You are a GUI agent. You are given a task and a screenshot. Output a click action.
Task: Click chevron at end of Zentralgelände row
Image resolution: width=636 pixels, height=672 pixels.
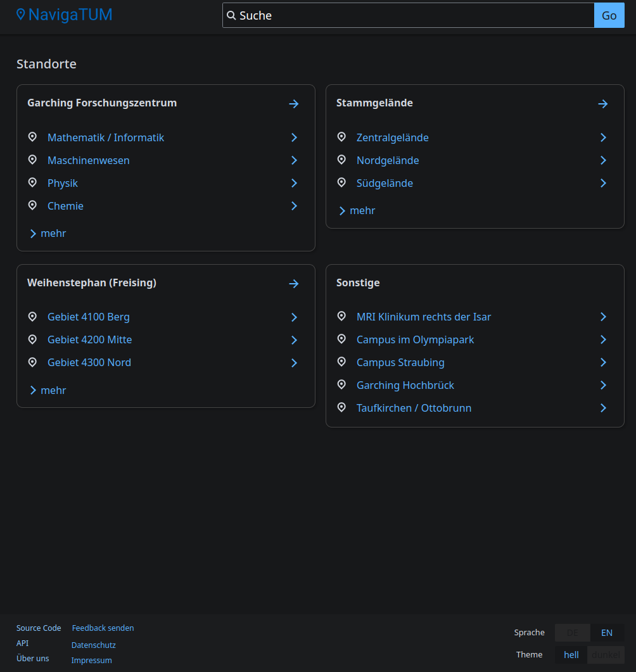604,137
